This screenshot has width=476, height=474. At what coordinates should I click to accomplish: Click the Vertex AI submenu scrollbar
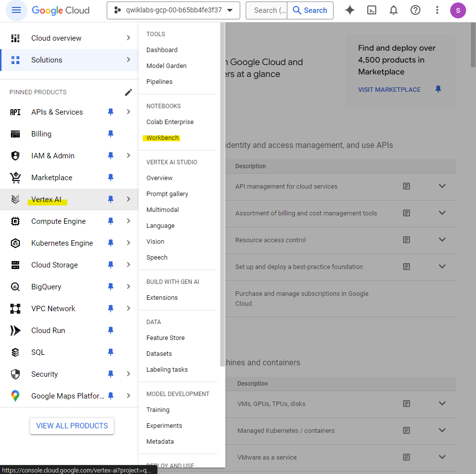point(222,195)
